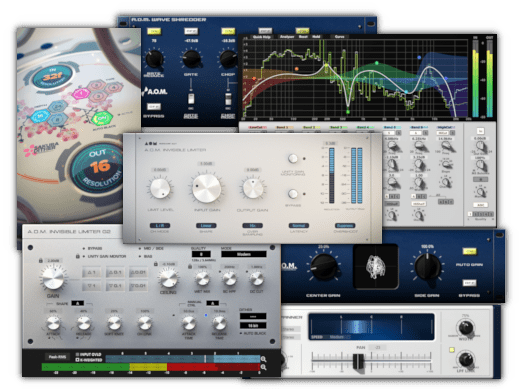
Task: Click the down-triangle 0.1 gain step button
Action: 115,286
